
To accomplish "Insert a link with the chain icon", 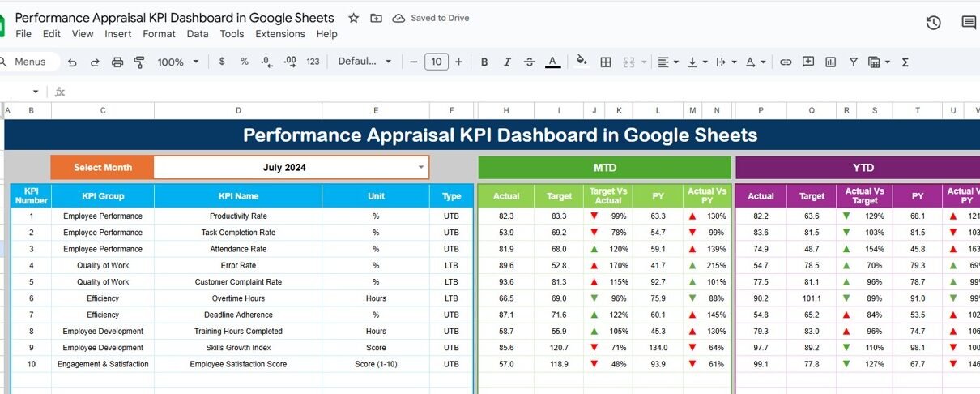I will tap(785, 62).
